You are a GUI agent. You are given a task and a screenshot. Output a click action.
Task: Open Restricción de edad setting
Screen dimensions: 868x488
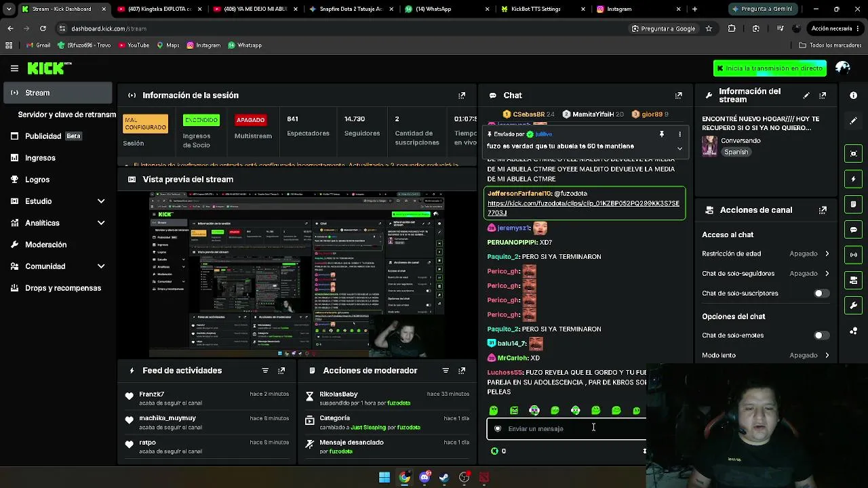point(766,253)
